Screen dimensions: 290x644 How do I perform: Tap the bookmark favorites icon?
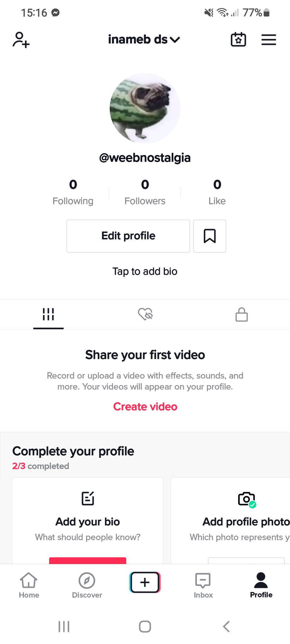point(209,236)
